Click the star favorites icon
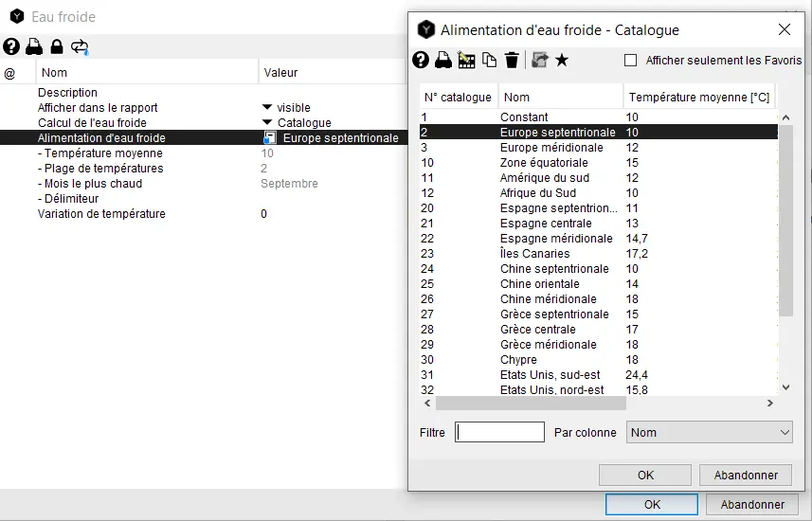Screen dimensions: 812x521 pos(562,61)
